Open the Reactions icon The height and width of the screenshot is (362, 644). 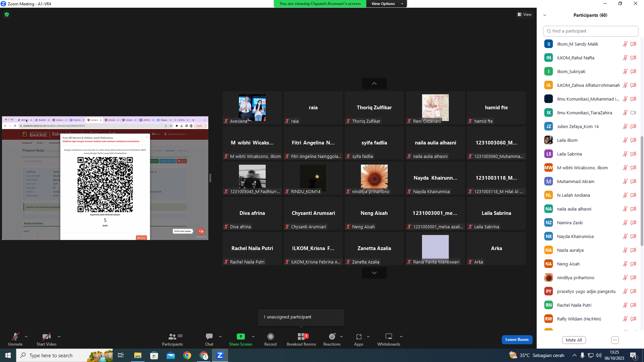pos(332,337)
